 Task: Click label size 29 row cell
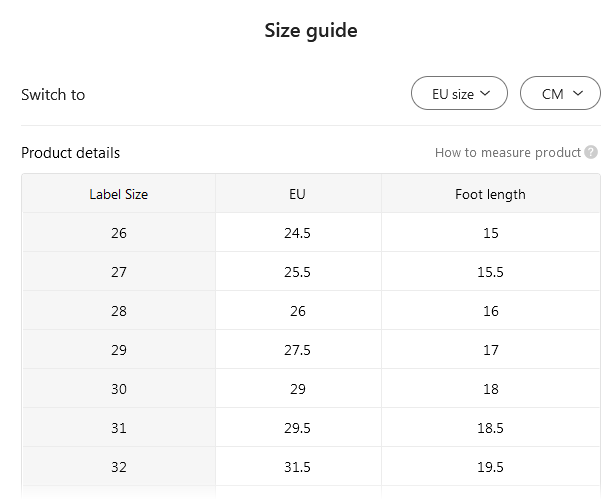click(x=119, y=350)
